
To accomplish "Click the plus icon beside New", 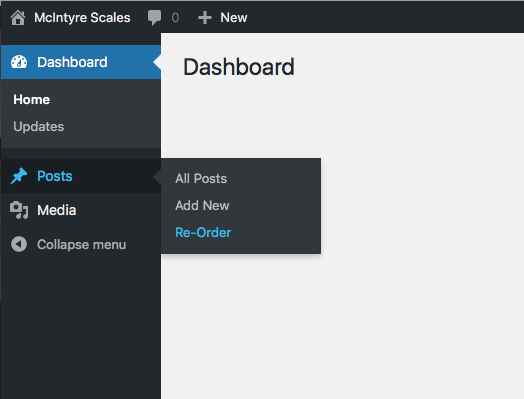I will coord(205,18).
